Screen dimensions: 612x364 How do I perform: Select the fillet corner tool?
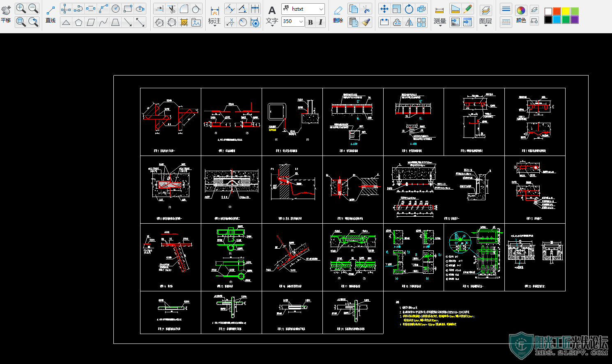(184, 9)
